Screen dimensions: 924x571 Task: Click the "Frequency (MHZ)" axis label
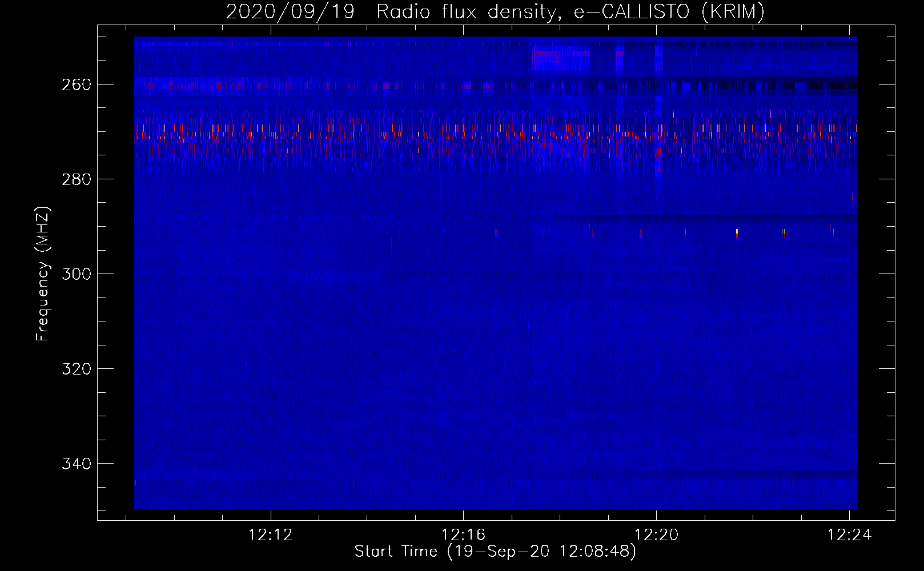43,274
